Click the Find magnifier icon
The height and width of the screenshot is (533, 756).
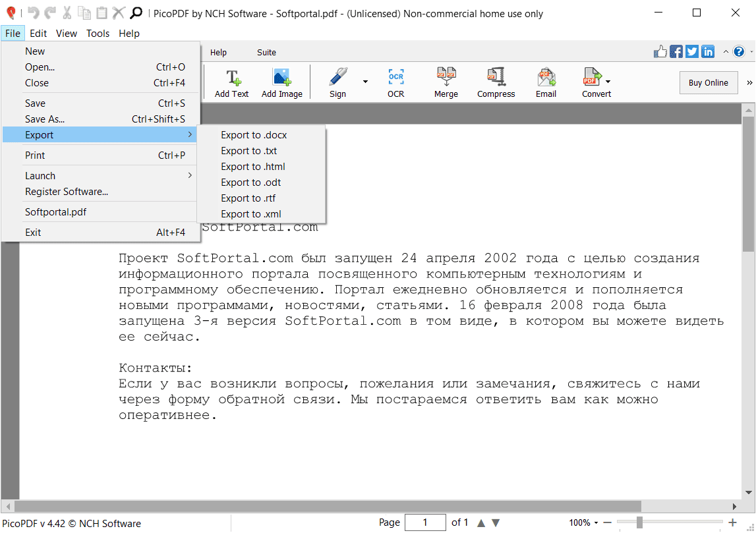coord(136,13)
